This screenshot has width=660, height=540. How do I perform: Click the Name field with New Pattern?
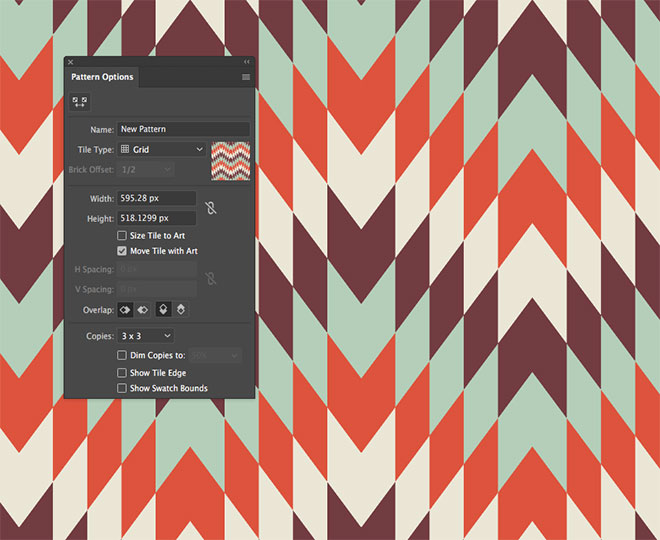(183, 129)
